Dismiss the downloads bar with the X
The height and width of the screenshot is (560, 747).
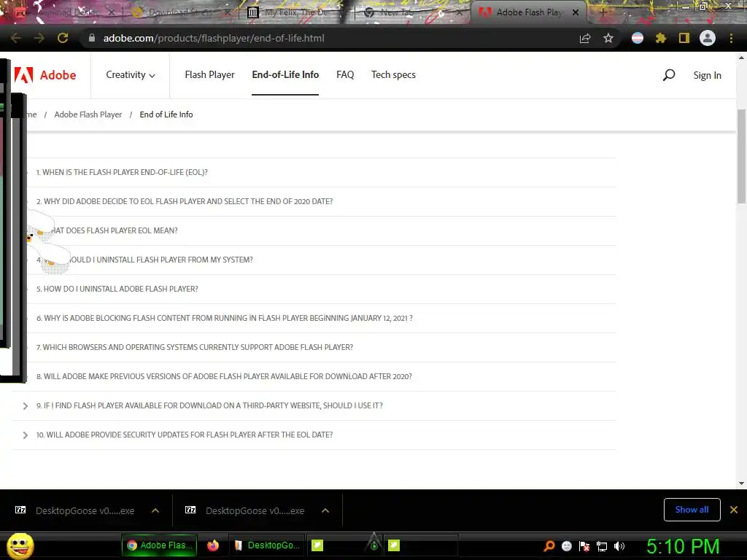(x=734, y=510)
